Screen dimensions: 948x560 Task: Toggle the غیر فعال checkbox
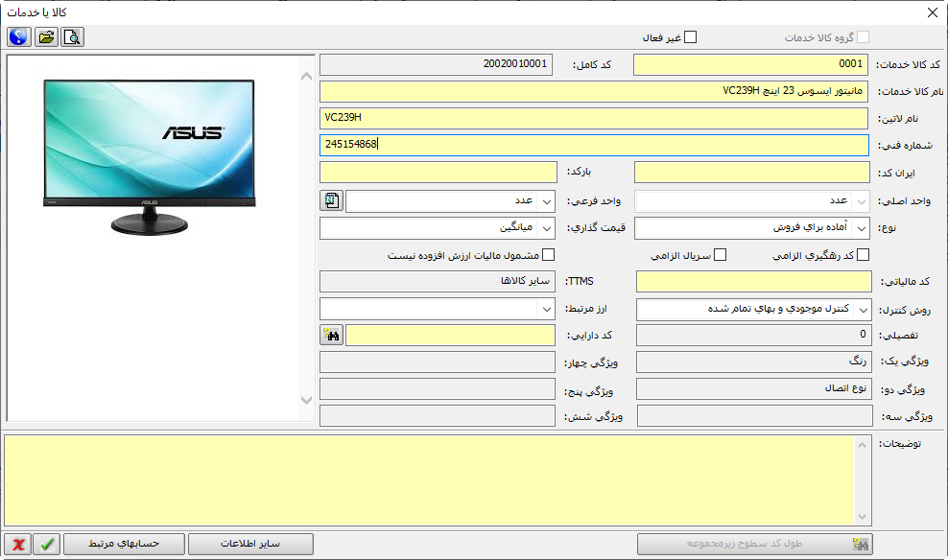point(691,37)
